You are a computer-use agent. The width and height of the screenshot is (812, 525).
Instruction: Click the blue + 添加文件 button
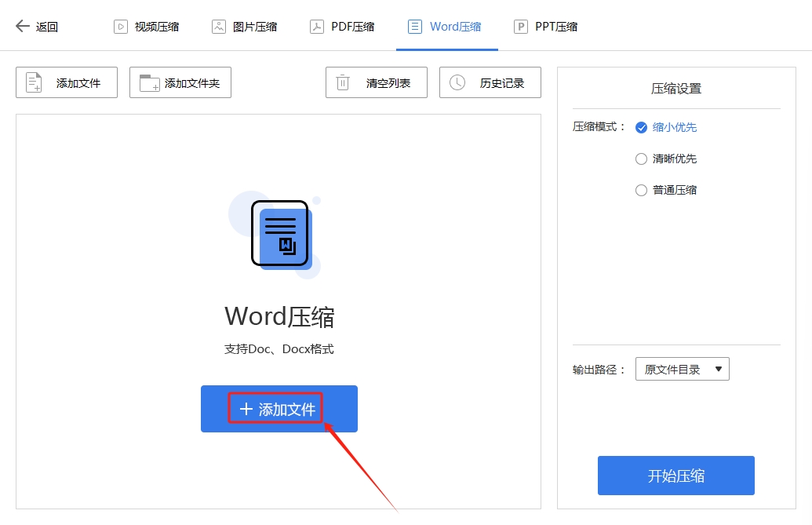[279, 409]
